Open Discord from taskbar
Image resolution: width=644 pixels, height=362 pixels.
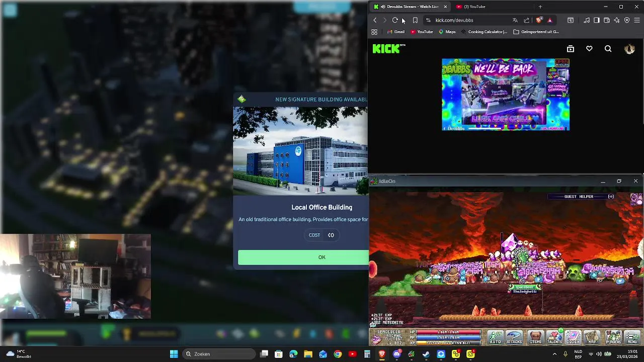pyautogui.click(x=397, y=354)
